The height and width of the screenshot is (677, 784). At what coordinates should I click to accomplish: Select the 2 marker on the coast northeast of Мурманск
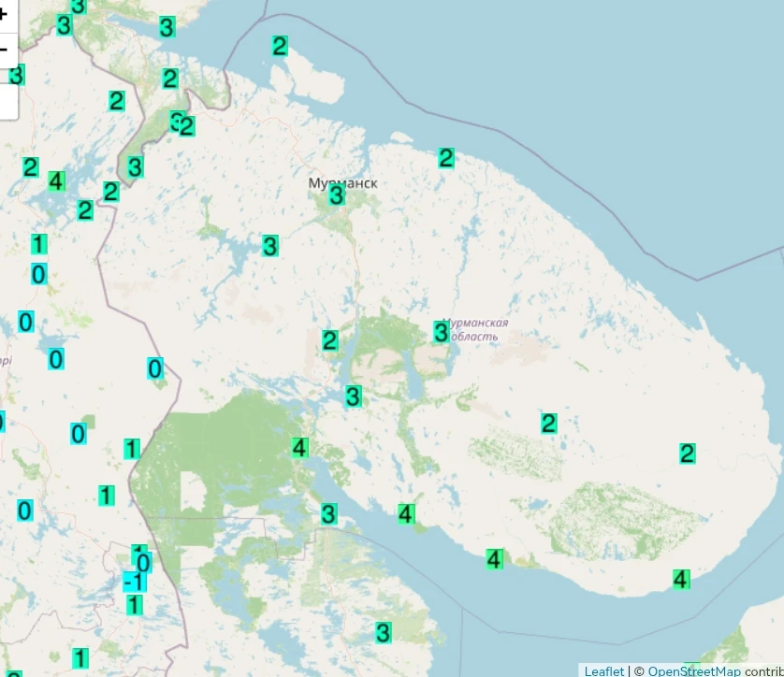point(446,158)
